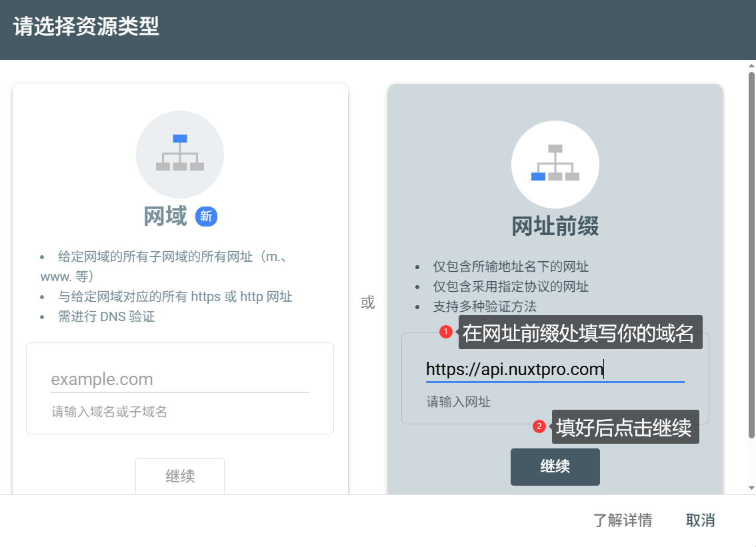Click the URL field containing https://api.nuxtpro.com
The image size is (756, 547).
click(555, 369)
